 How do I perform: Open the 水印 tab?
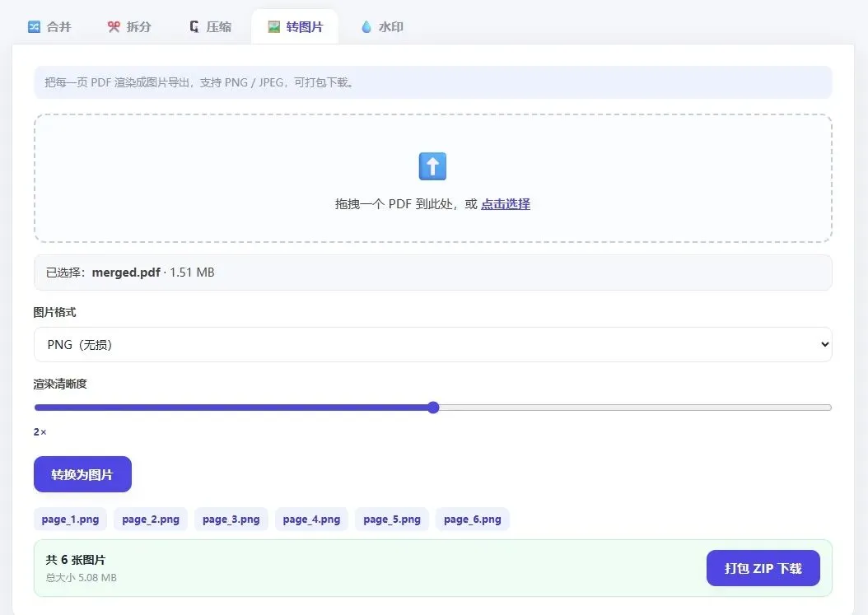[382, 26]
